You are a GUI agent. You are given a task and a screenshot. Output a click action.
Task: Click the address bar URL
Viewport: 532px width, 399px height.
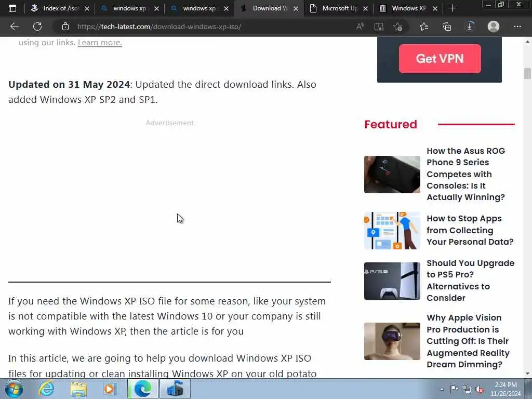point(159,26)
